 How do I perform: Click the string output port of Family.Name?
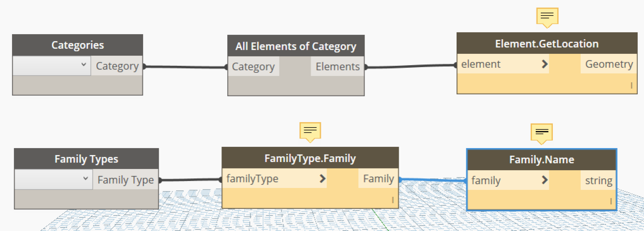[x=598, y=180]
